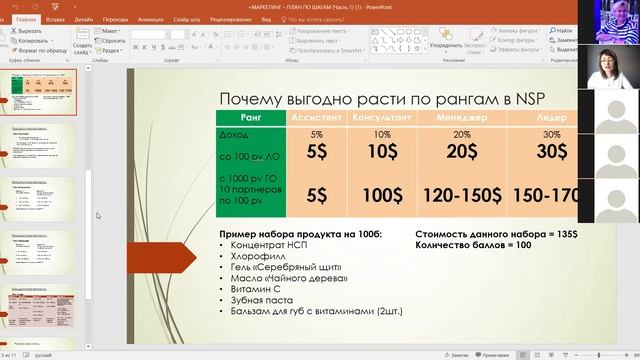Open the font size combo box

point(179,35)
